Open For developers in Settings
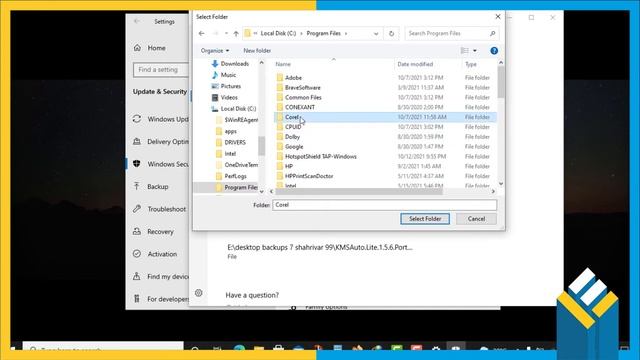 [x=160, y=299]
